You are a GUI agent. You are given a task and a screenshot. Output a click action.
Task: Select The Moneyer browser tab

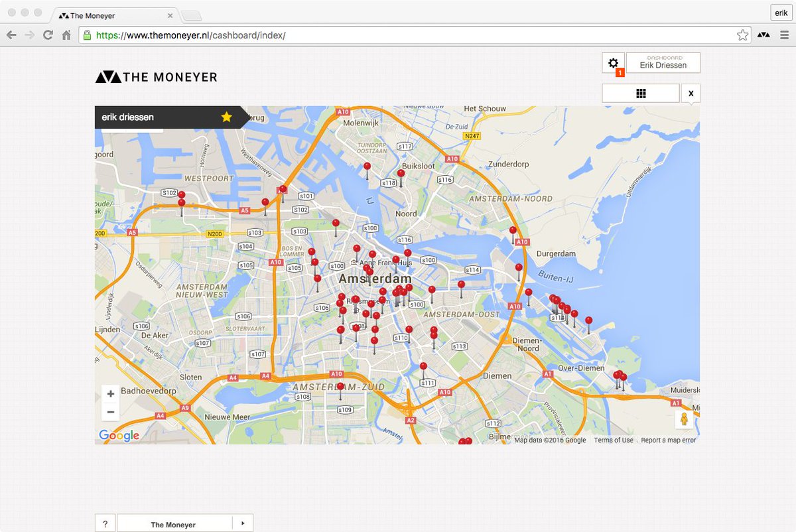click(114, 15)
